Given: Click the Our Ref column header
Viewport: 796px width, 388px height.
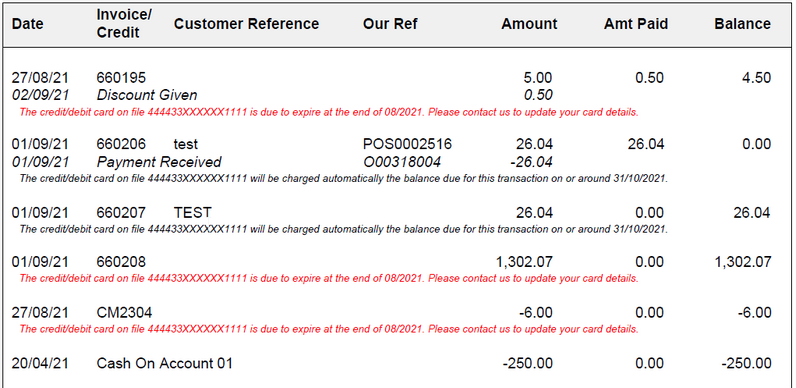Looking at the screenshot, I should (390, 24).
